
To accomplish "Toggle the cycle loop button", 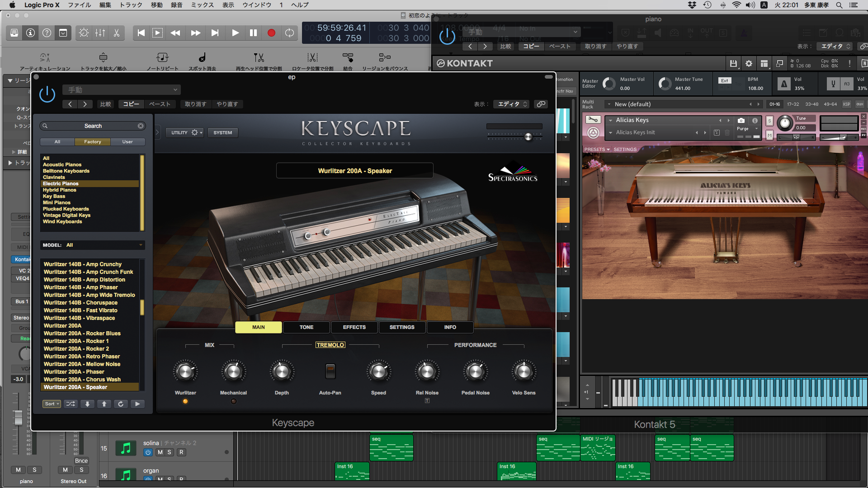I will point(289,33).
